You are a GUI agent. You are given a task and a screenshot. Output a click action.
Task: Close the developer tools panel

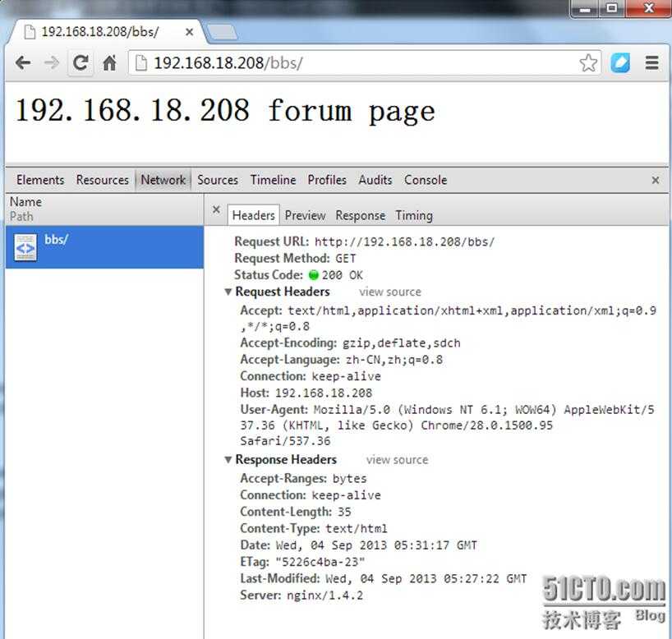[656, 180]
